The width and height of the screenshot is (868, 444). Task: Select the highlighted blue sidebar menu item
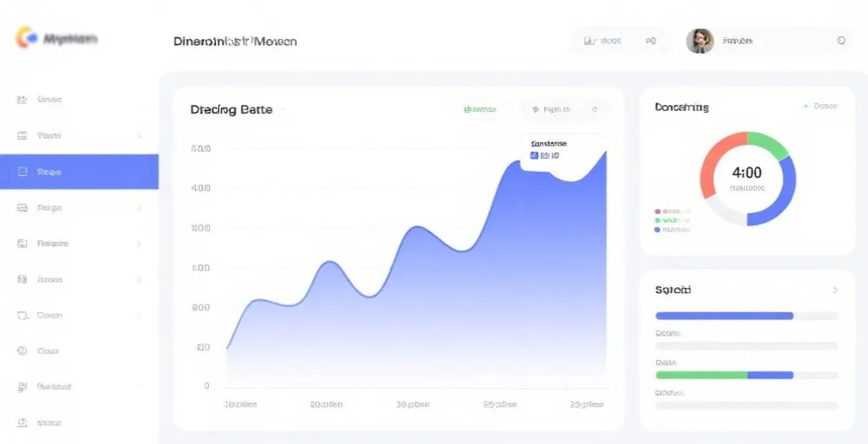[79, 172]
